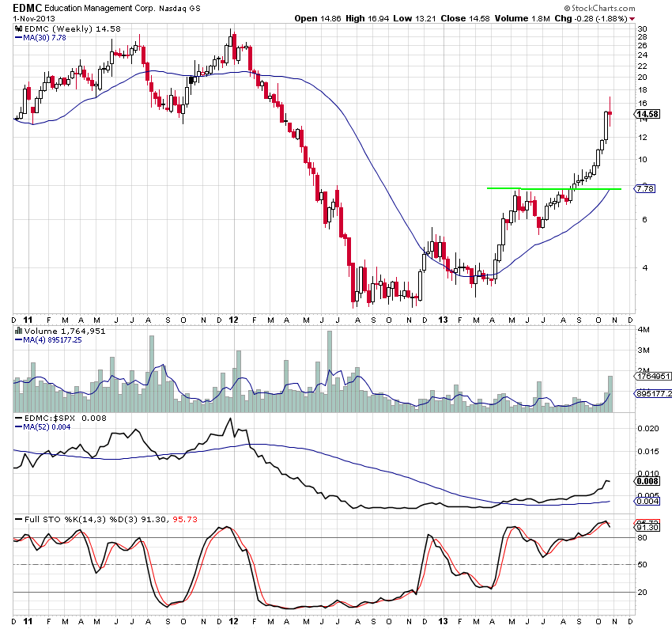Click the MA(52) 0.004 legend
This screenshot has width=672, height=629.
(43, 427)
